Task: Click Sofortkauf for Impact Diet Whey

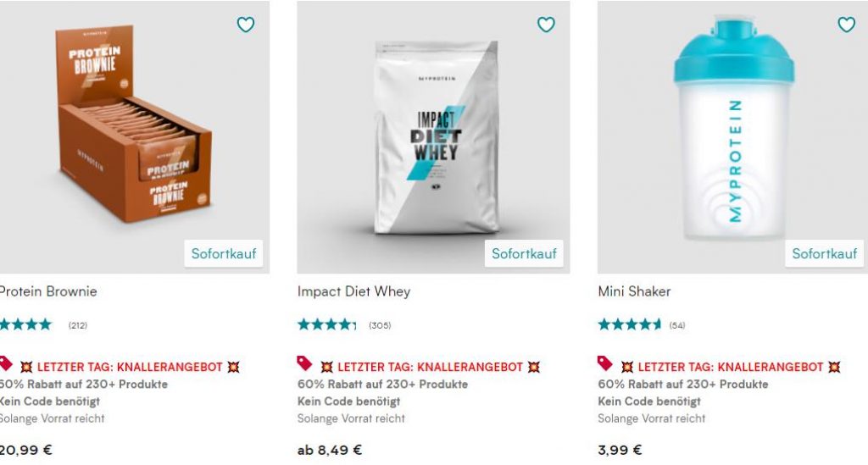Action: coord(524,254)
